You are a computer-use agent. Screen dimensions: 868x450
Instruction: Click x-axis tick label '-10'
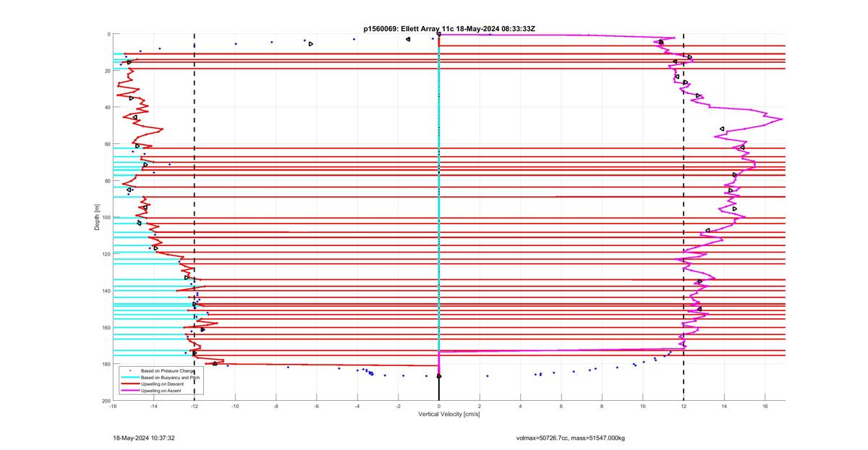pyautogui.click(x=235, y=406)
